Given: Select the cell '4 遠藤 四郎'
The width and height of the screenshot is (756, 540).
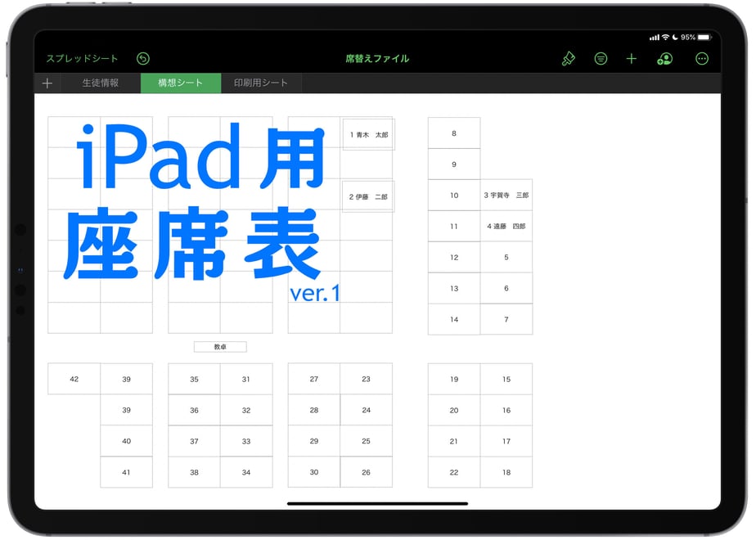Looking at the screenshot, I should [x=506, y=226].
